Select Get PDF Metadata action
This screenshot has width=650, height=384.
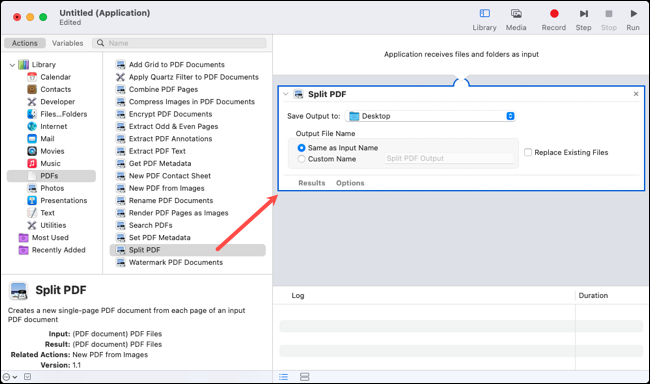[160, 163]
